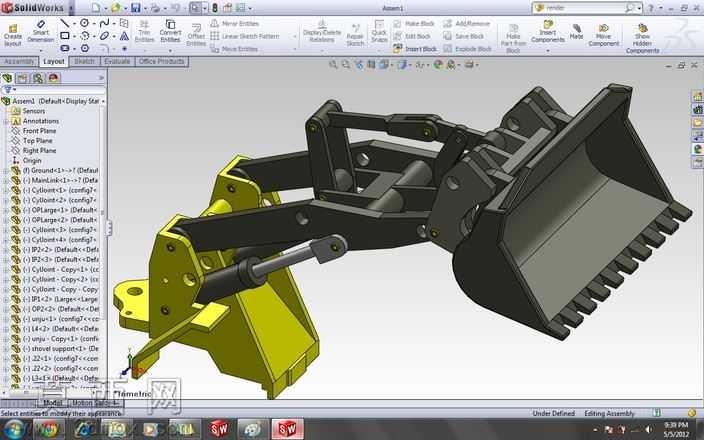Expand the MainLink<1> component node
The image size is (704, 440).
click(x=6, y=180)
